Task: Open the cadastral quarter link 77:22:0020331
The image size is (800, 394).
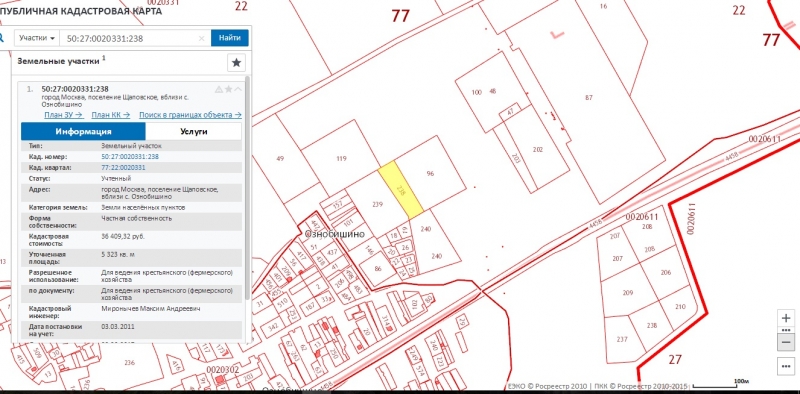Action: [123, 167]
